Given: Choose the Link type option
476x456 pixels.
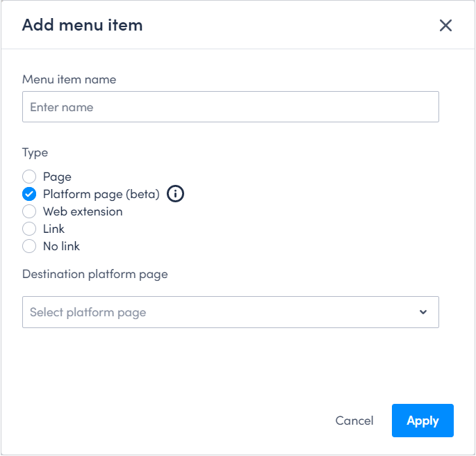Looking at the screenshot, I should (29, 229).
